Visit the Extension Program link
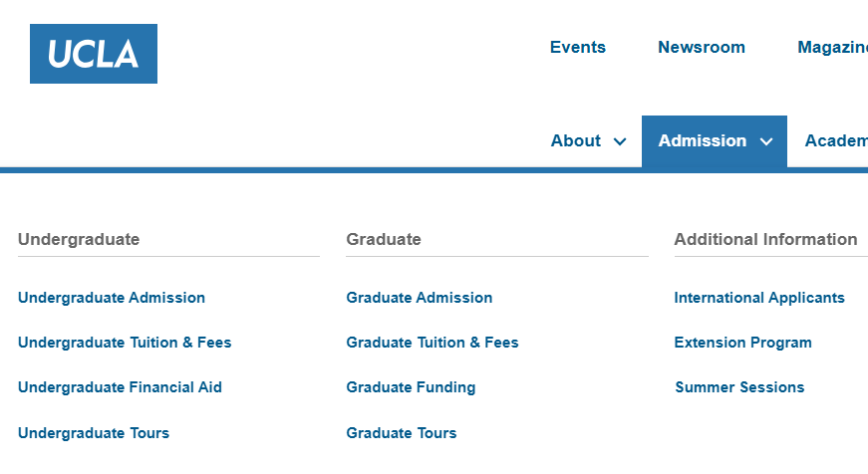The height and width of the screenshot is (474, 868). coord(742,343)
